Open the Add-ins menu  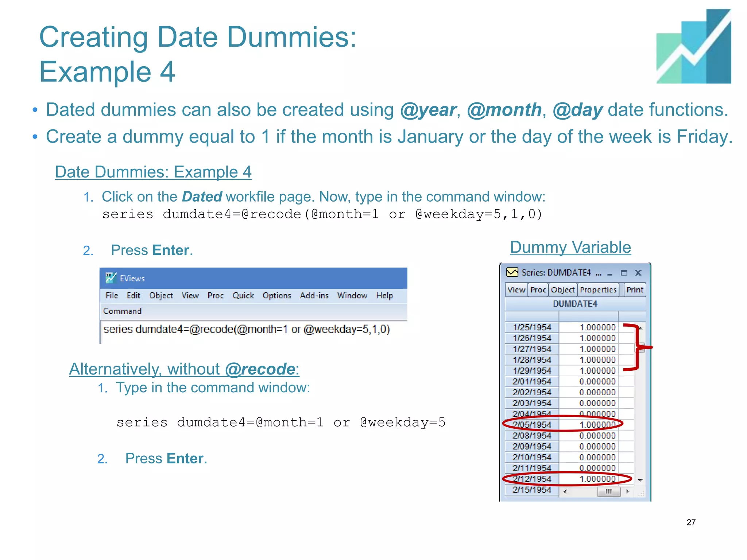(314, 295)
